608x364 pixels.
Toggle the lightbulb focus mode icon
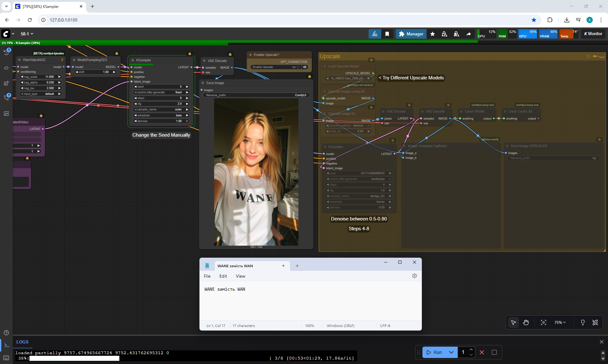[x=582, y=322]
